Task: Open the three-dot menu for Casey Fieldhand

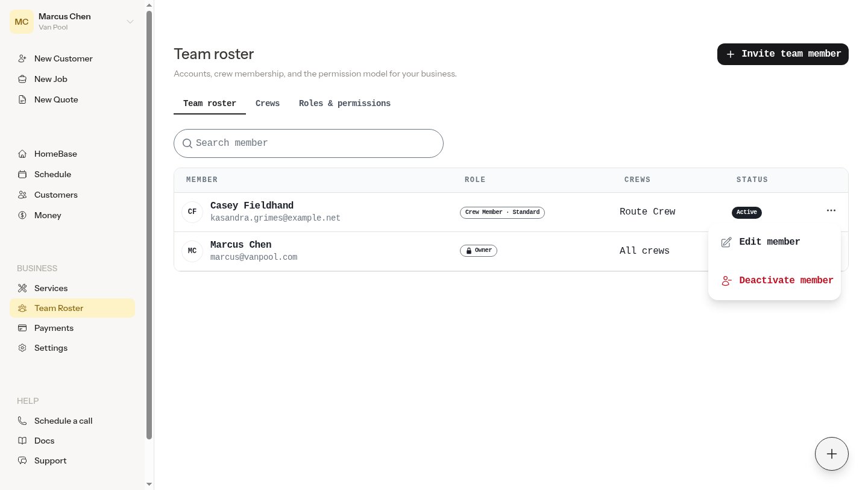Action: 831,210
